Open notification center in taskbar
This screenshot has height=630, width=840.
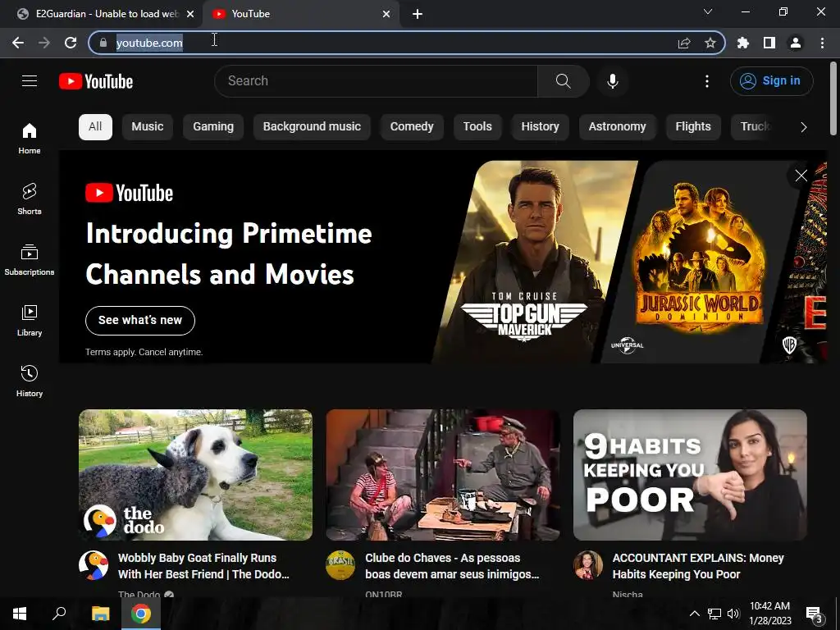point(815,614)
